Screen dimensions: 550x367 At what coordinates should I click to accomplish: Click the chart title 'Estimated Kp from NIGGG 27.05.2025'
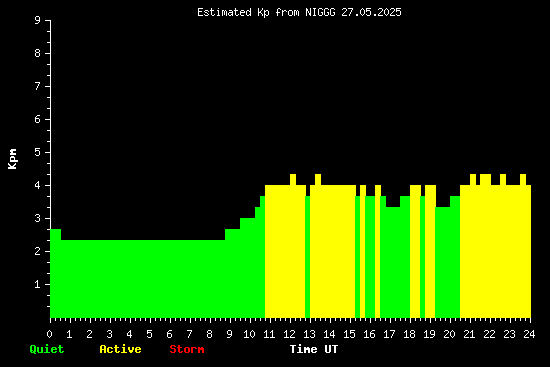[299, 13]
